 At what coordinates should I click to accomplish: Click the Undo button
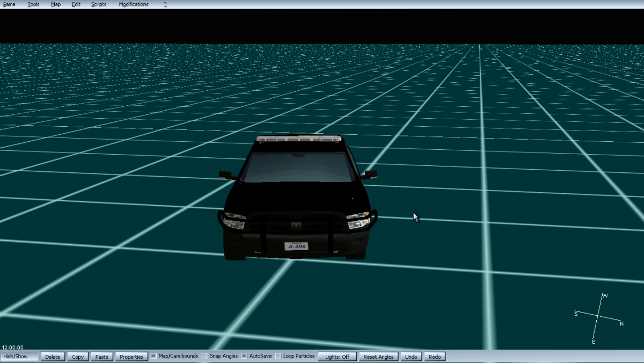(x=411, y=357)
